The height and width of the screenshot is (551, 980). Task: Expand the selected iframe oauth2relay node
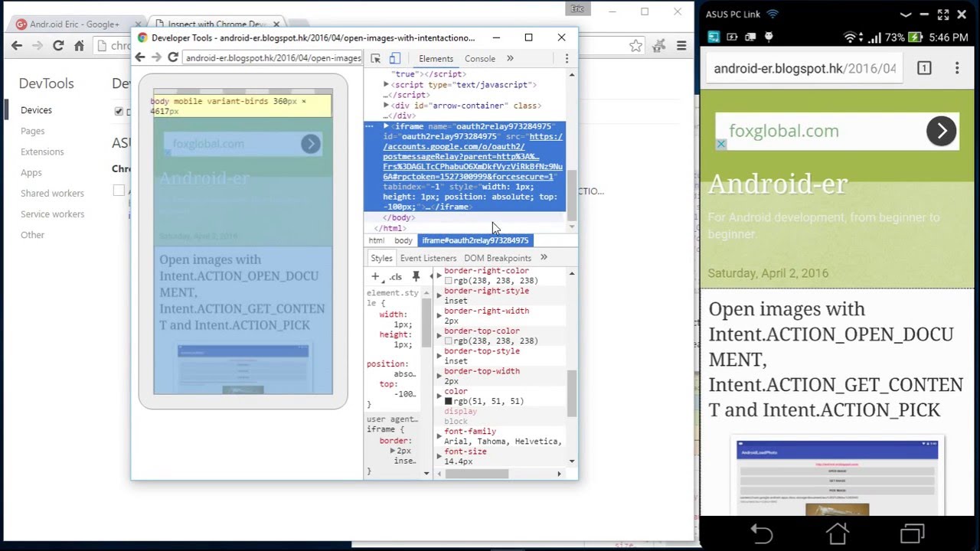(387, 126)
